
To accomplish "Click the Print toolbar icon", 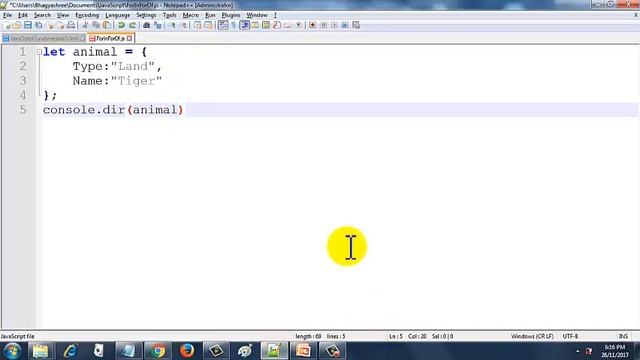I will click(x=70, y=25).
